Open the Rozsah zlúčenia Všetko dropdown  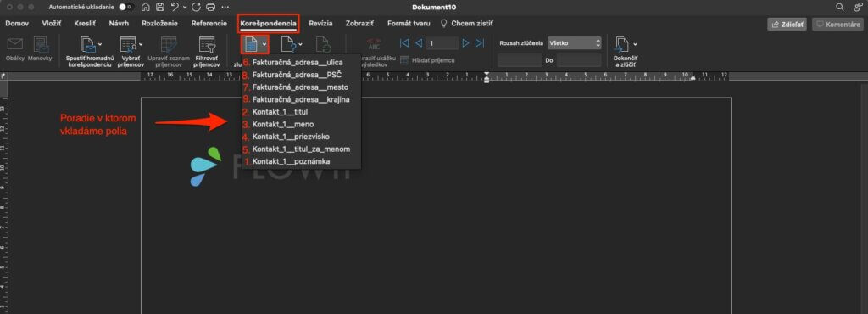574,42
